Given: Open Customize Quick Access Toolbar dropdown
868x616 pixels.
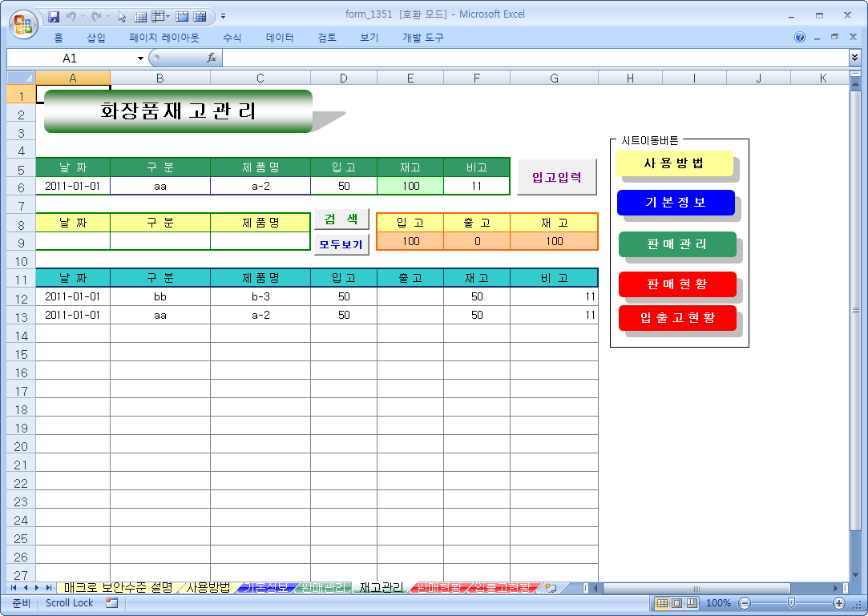Looking at the screenshot, I should pos(223,16).
